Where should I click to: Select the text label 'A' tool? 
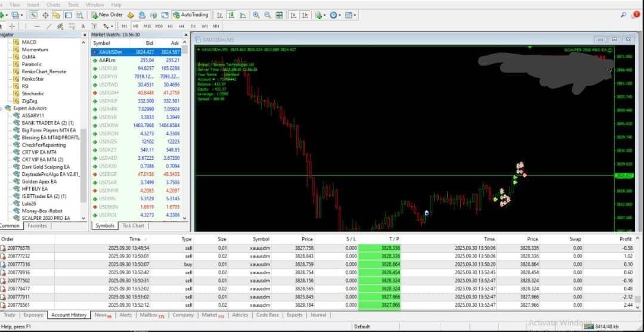(x=83, y=26)
